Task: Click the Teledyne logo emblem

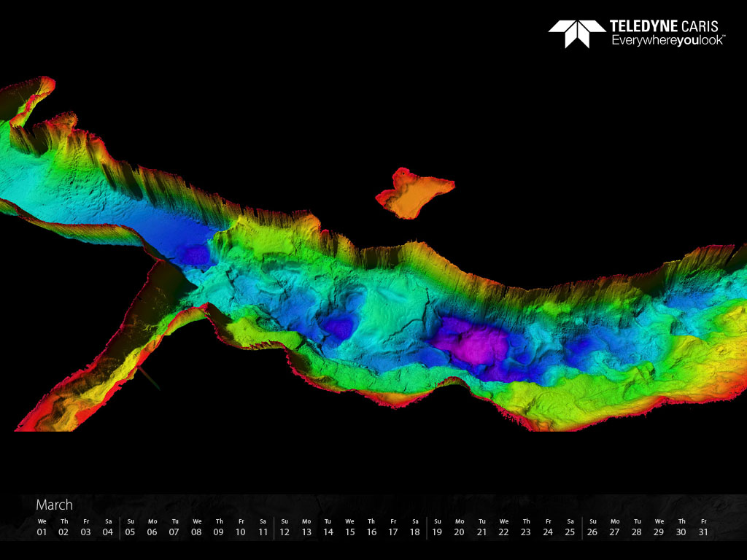Action: click(577, 34)
